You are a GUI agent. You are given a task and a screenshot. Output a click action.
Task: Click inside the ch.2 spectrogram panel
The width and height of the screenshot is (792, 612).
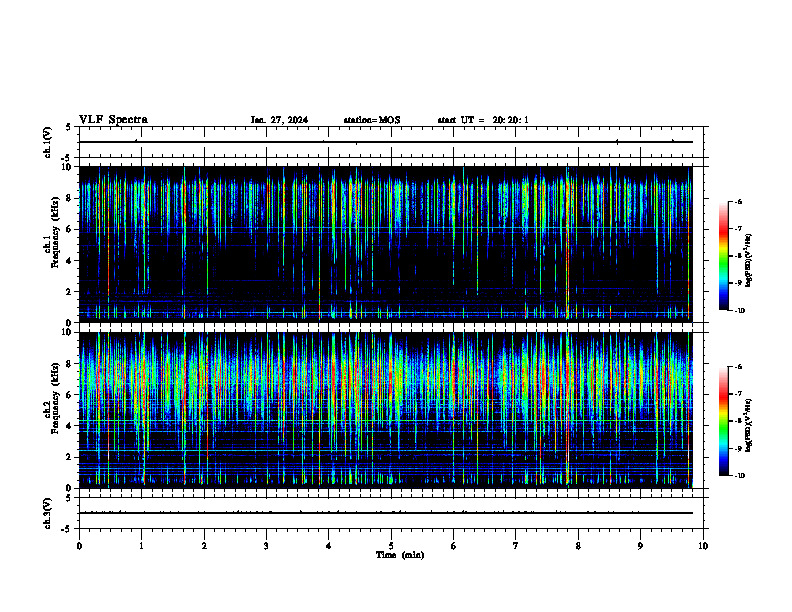pos(385,410)
